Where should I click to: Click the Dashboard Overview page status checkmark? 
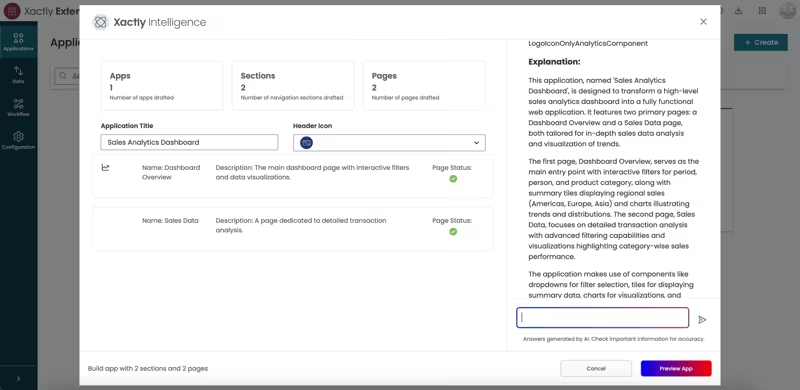tap(453, 179)
